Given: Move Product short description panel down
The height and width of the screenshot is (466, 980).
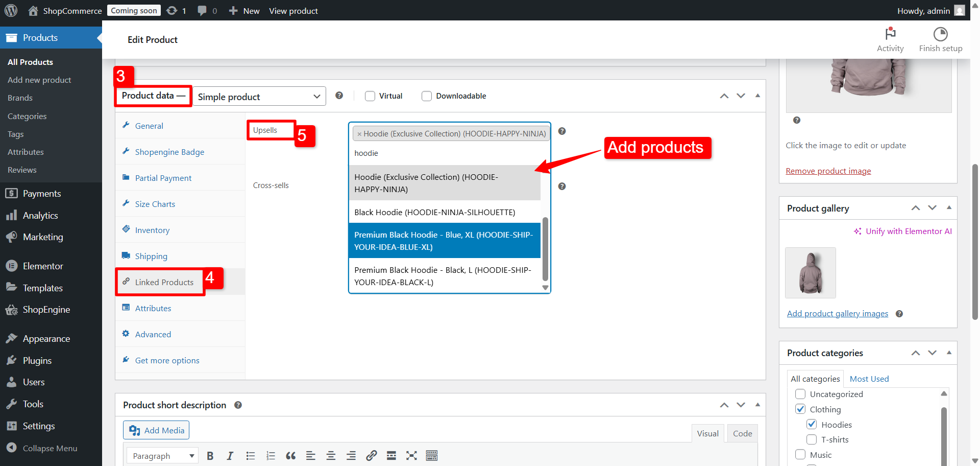Looking at the screenshot, I should (741, 405).
